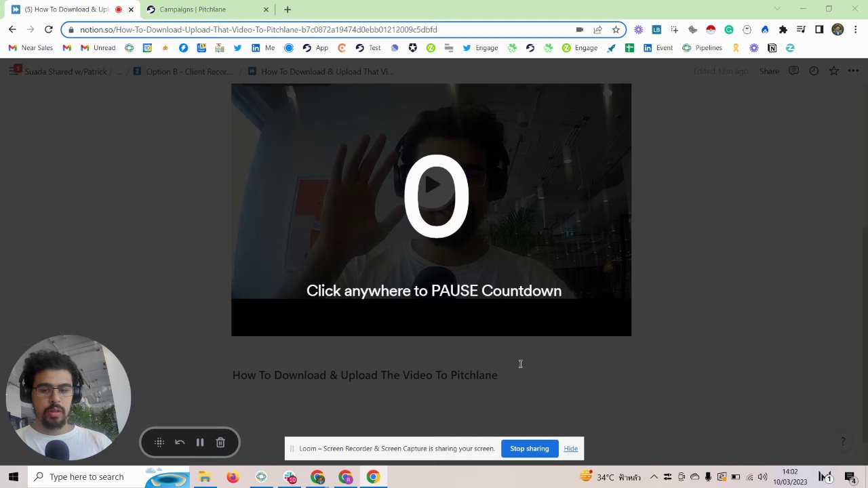
Task: Open the App bookmark
Action: coord(315,48)
